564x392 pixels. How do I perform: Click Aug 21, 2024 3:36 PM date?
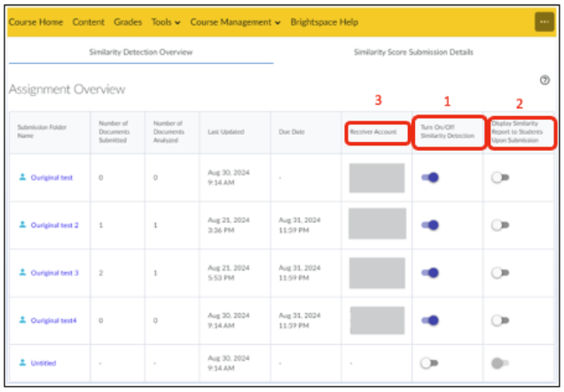point(229,225)
